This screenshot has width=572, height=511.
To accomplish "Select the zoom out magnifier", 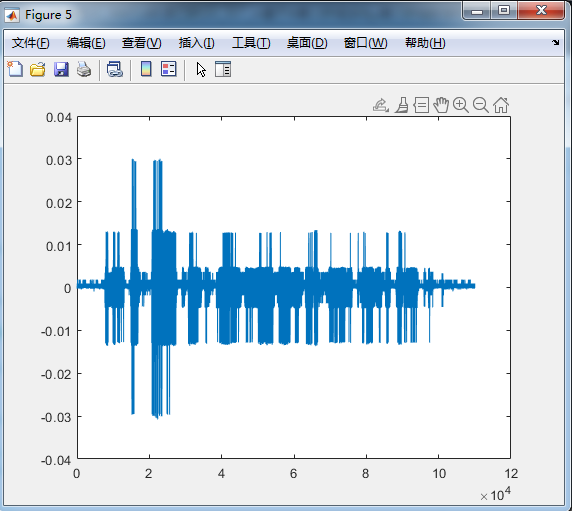I will pos(481,105).
